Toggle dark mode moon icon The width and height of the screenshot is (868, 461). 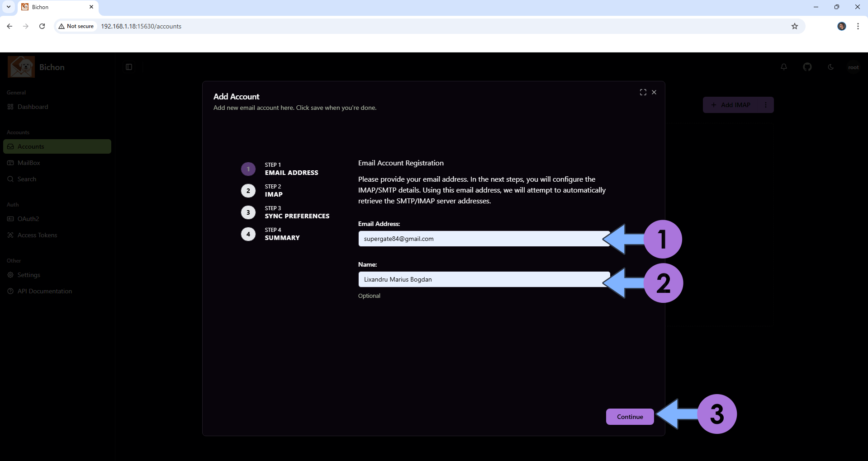point(831,67)
